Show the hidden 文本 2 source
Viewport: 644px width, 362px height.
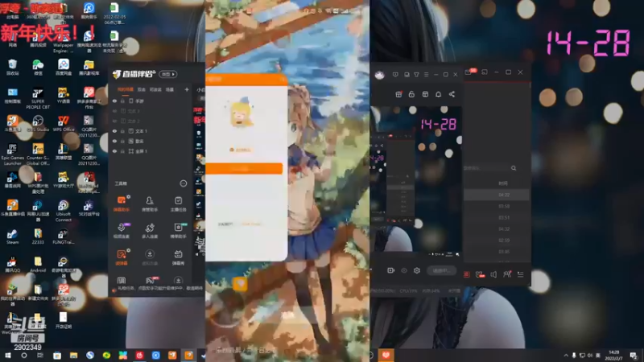click(114, 121)
